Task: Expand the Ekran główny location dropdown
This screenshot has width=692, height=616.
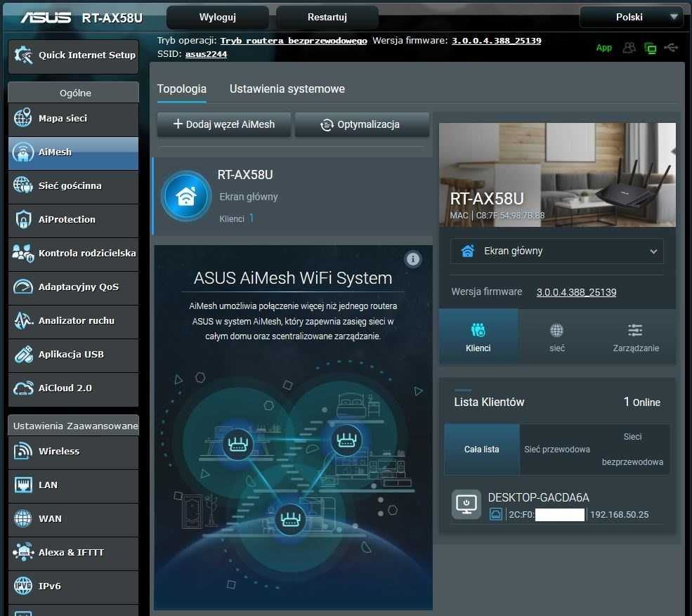Action: click(x=557, y=251)
